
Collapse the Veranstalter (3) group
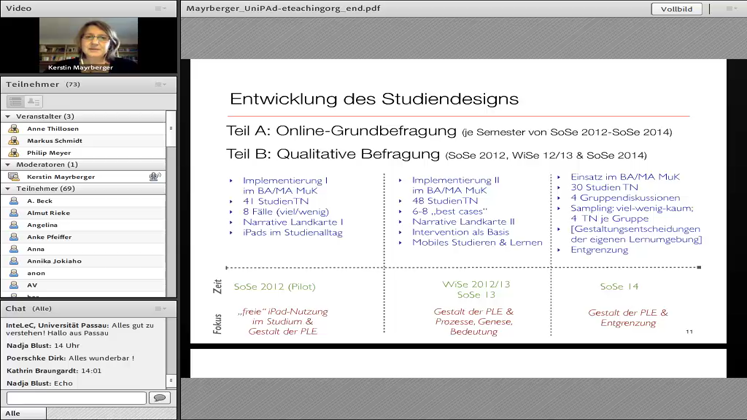click(8, 116)
